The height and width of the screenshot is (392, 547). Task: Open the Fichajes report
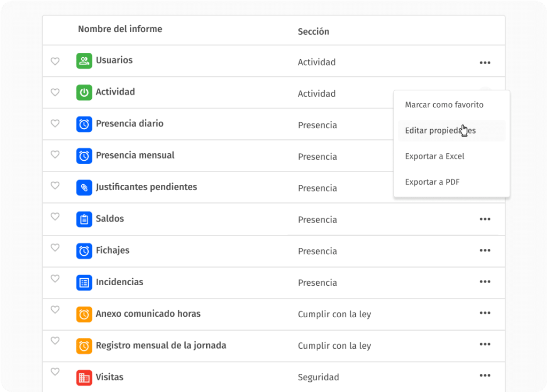[112, 250]
